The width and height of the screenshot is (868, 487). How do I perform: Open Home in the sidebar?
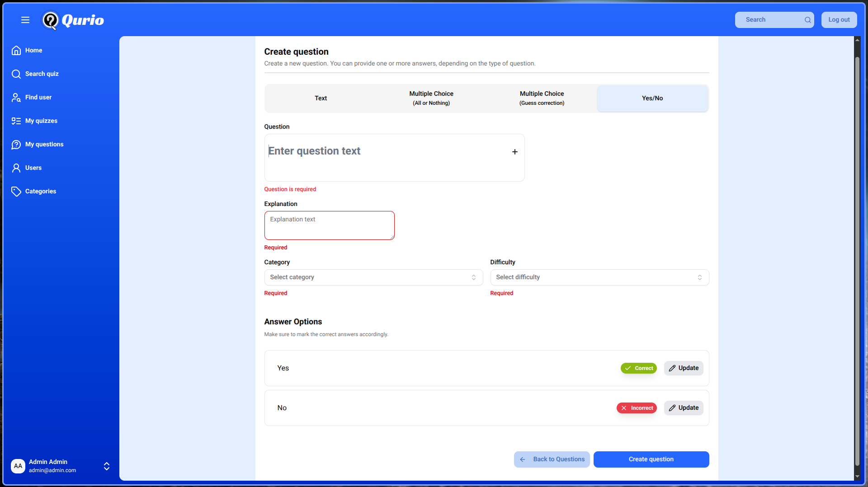[33, 50]
